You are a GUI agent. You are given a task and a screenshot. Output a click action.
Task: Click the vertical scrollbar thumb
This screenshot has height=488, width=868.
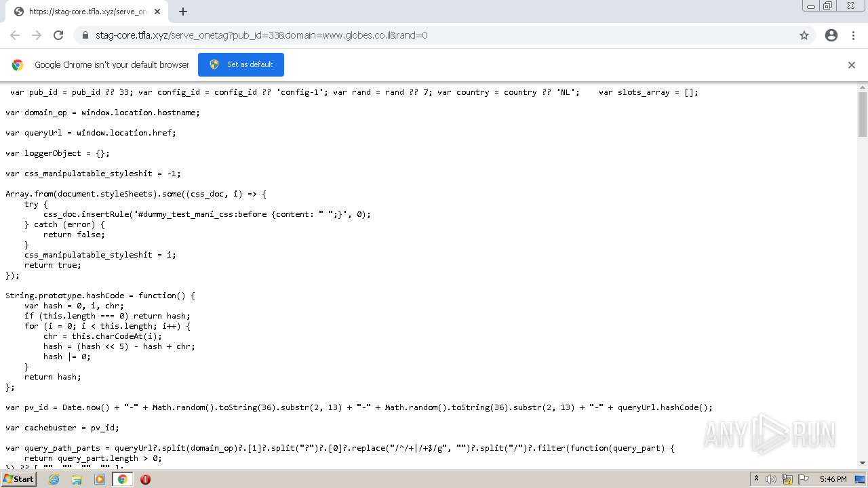pos(863,114)
